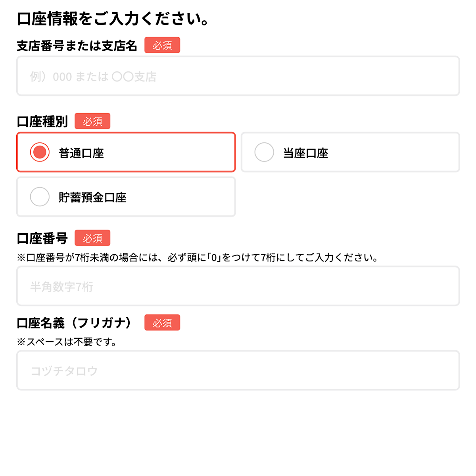Click the account holder furigana field
Viewport: 476px width, 476px height.
(238, 370)
